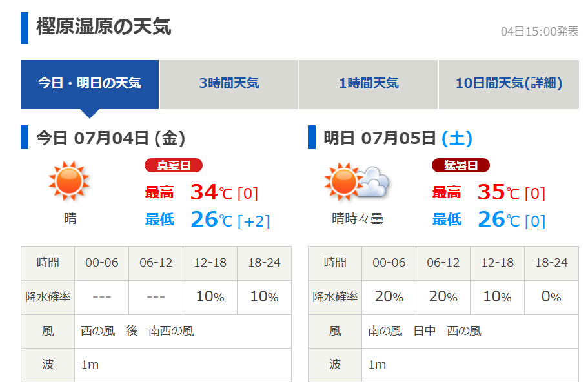
Task: Click the 真夏日 red badge
Action: click(174, 165)
